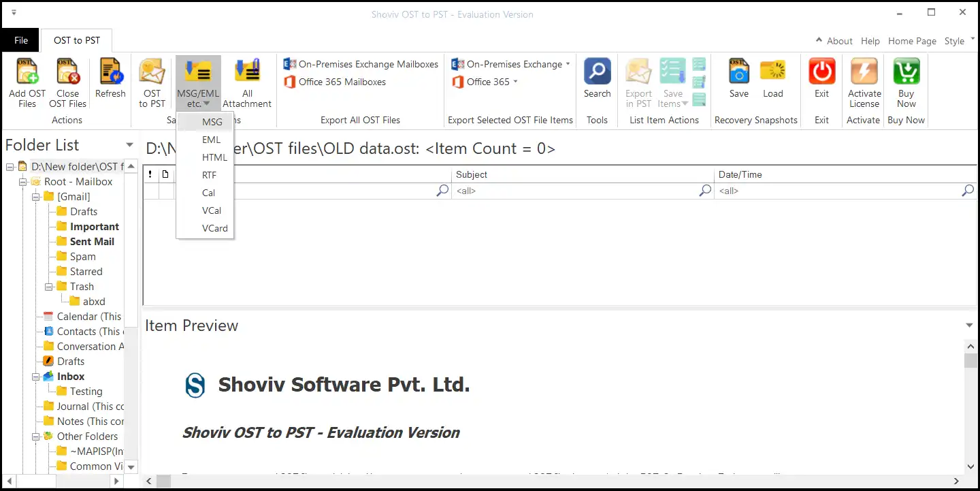Click the Export in PST icon
This screenshot has height=491, width=980.
(638, 72)
